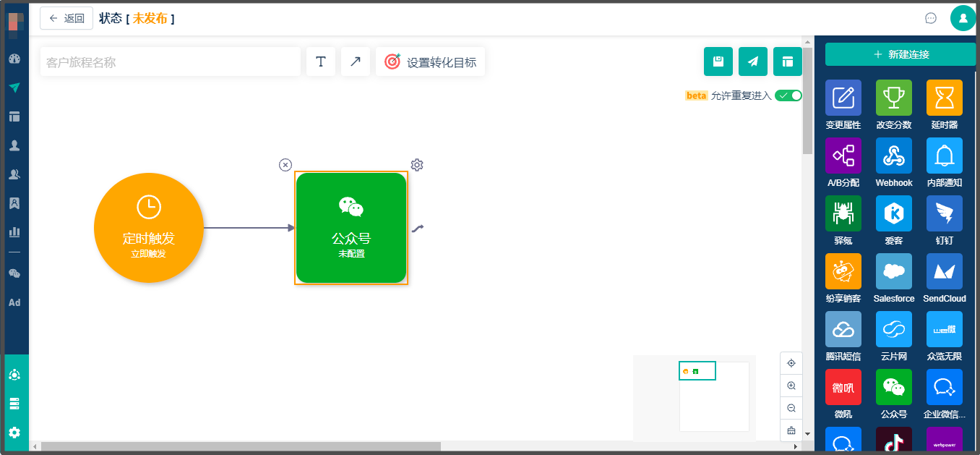
Task: Add the 云片网 connector
Action: (894, 329)
